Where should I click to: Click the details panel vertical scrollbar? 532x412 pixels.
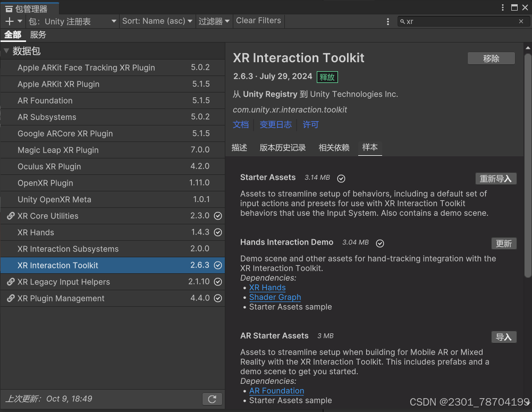(x=528, y=165)
